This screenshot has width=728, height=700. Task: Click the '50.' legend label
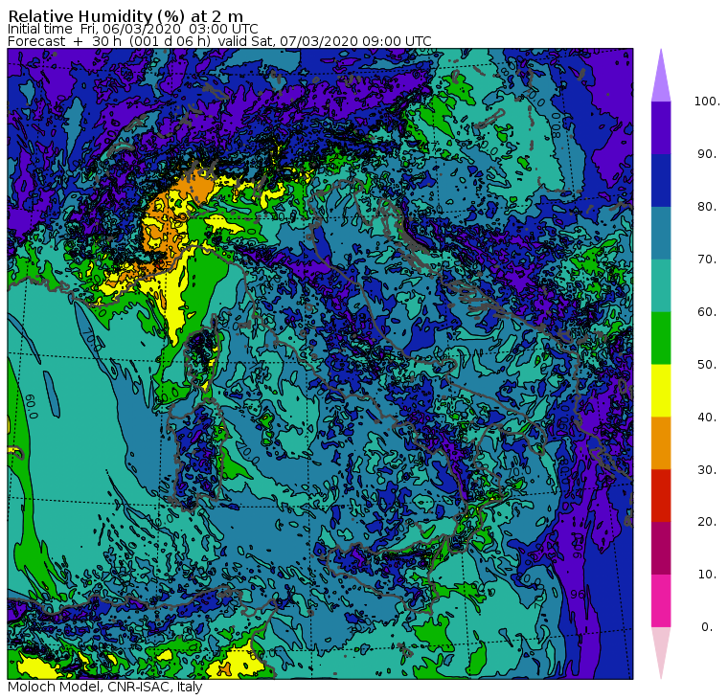click(x=707, y=365)
